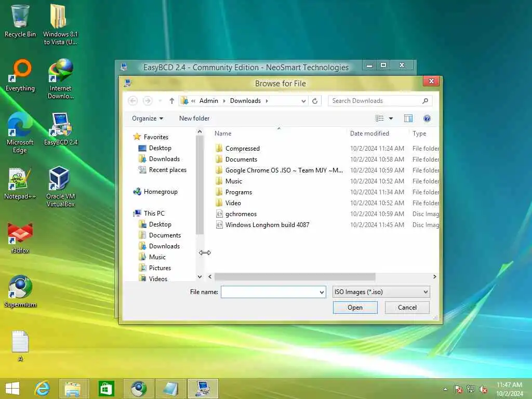Switch to Supermium in the taskbar

tap(138, 389)
